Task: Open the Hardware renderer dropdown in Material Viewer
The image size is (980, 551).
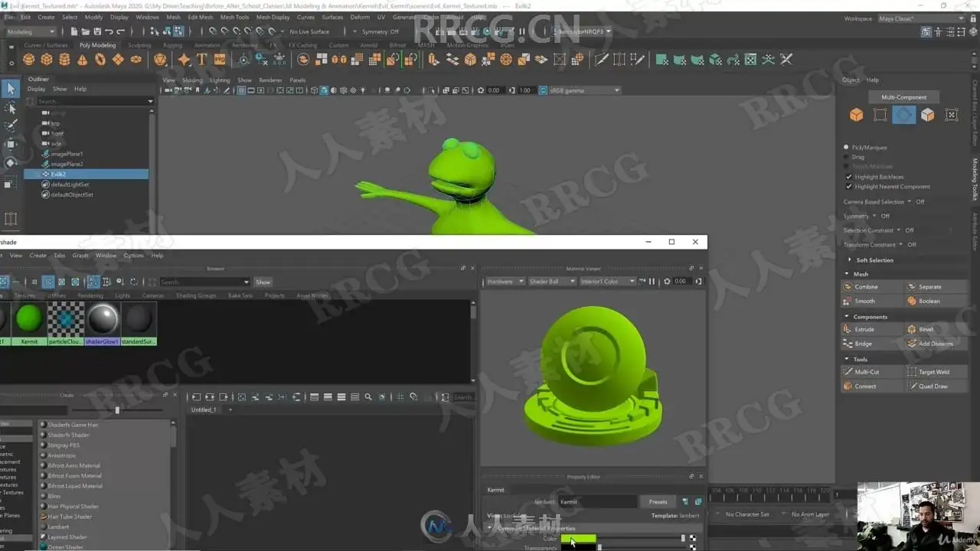Action: tap(505, 281)
